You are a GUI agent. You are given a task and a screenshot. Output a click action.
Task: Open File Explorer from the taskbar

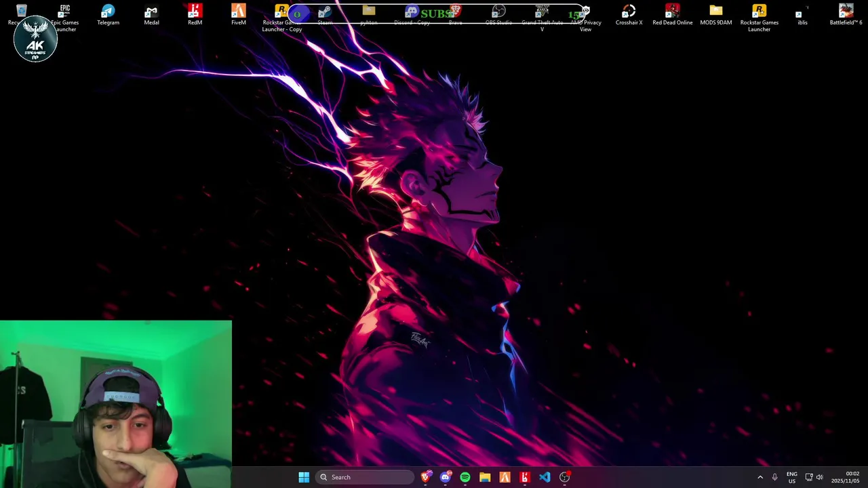point(485,477)
